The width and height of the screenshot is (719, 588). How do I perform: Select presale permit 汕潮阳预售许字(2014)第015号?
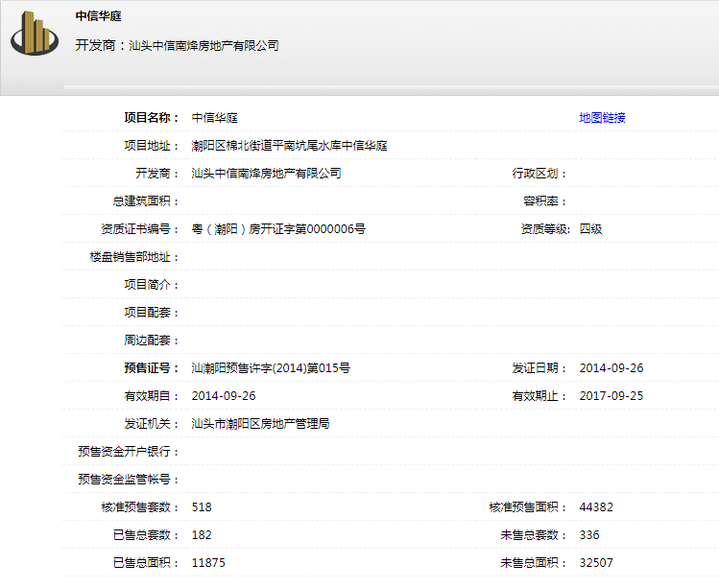click(271, 368)
